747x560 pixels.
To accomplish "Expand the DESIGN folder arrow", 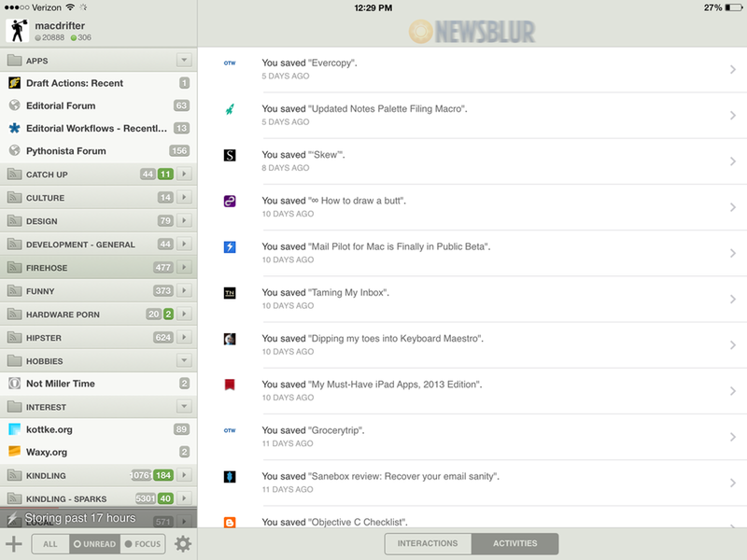I will [x=184, y=220].
